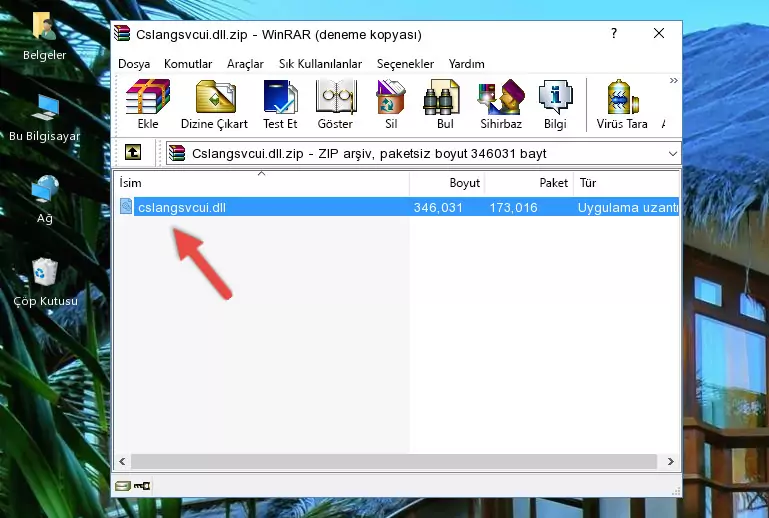This screenshot has height=518, width=769.
Task: Open the Komutlar menu
Action: coord(188,64)
